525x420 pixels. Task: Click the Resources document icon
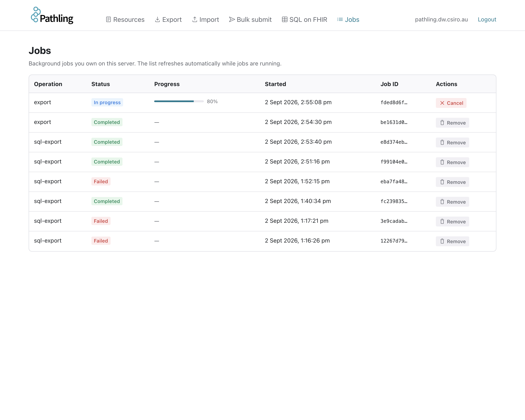tap(109, 20)
